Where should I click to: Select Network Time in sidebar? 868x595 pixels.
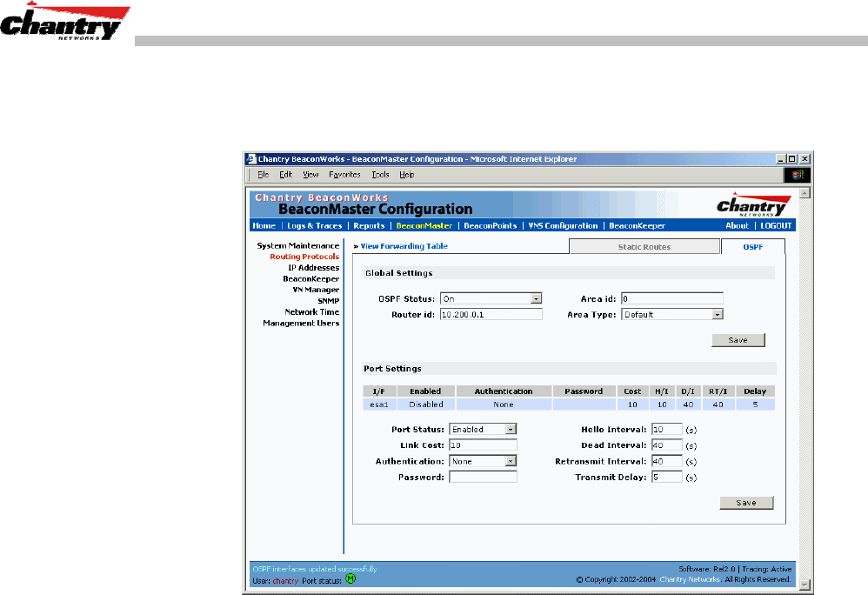tap(312, 312)
